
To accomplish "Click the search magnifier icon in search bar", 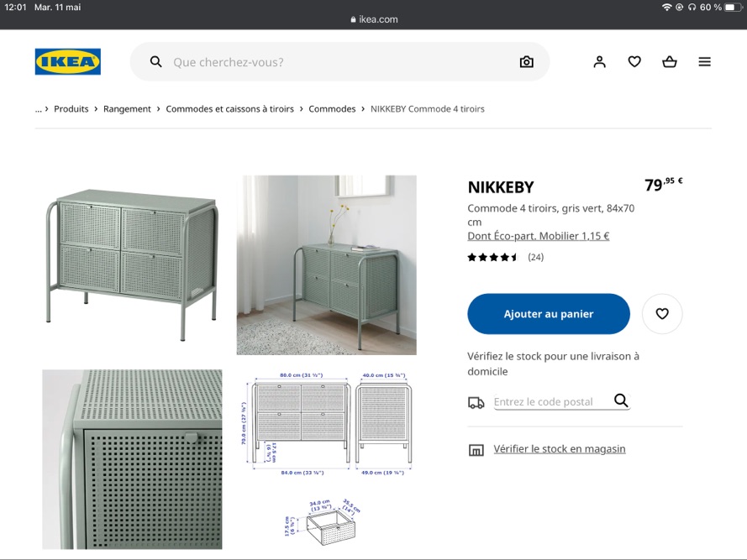I will coord(155,62).
